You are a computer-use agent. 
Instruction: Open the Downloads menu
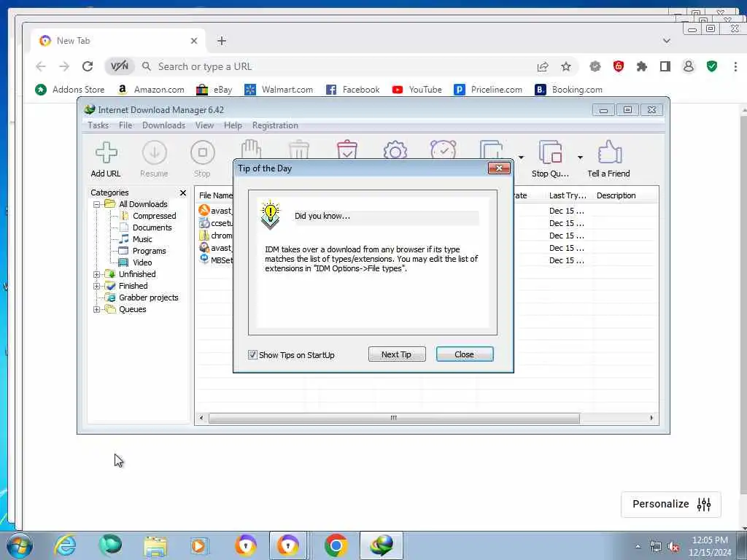(163, 125)
